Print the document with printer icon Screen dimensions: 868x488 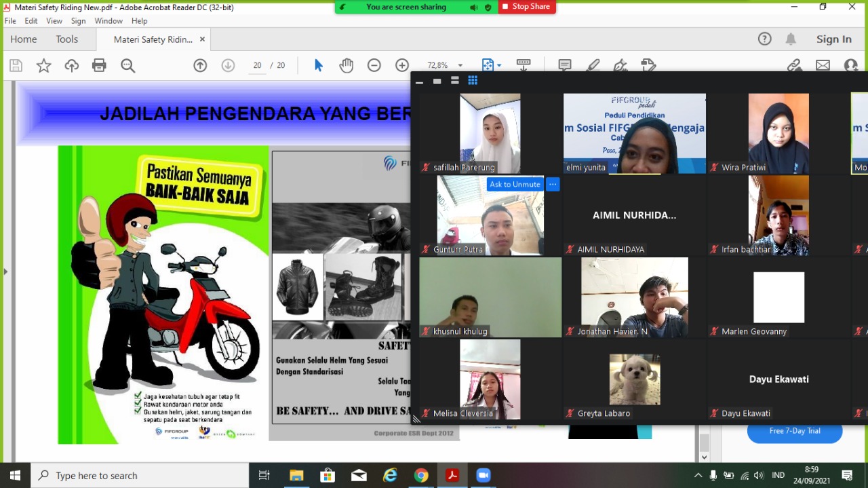(x=99, y=65)
